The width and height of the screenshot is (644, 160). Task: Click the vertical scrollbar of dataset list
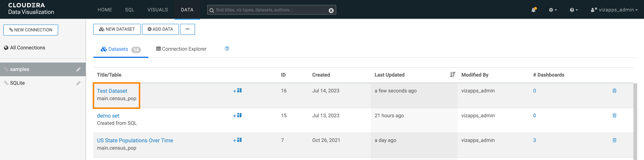(x=635, y=121)
